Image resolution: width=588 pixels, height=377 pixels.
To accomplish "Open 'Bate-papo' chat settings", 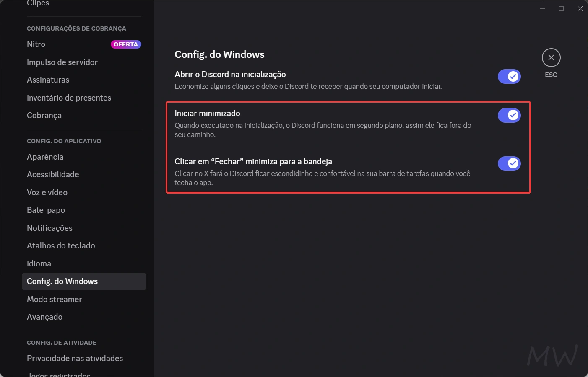I will (46, 210).
